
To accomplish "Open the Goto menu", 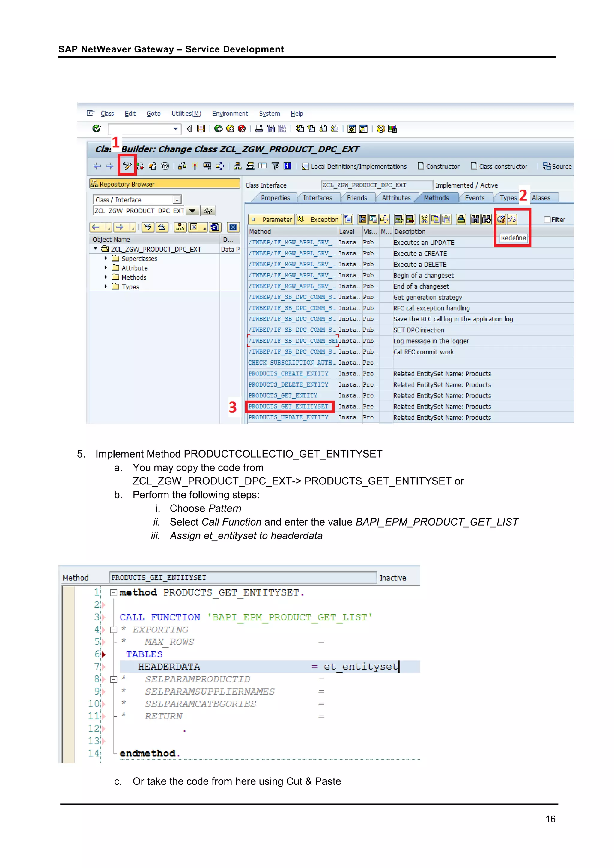I will (153, 114).
